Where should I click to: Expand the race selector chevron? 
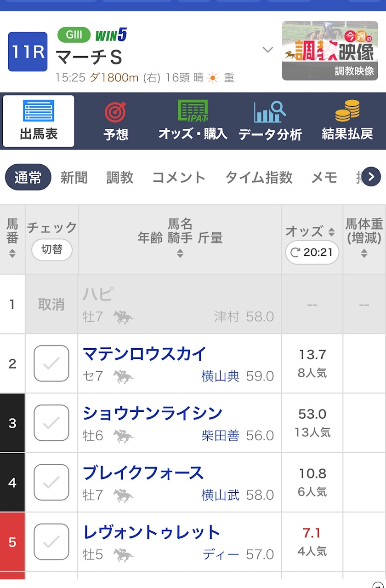tap(267, 50)
